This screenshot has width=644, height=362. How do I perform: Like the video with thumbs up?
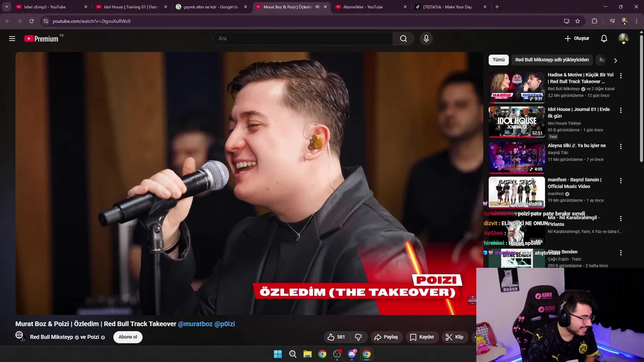tap(336, 337)
